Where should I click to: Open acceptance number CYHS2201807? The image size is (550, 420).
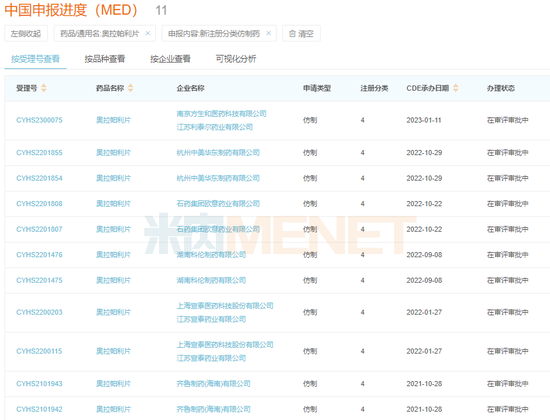click(39, 229)
